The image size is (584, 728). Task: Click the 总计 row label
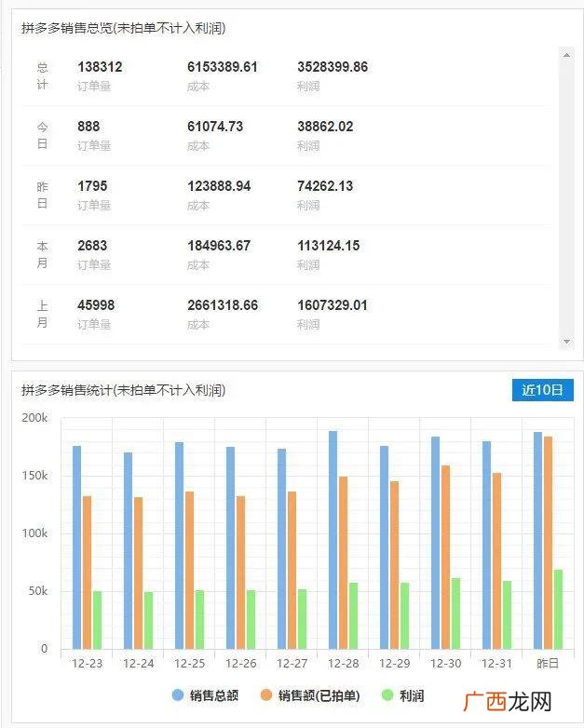(x=42, y=76)
